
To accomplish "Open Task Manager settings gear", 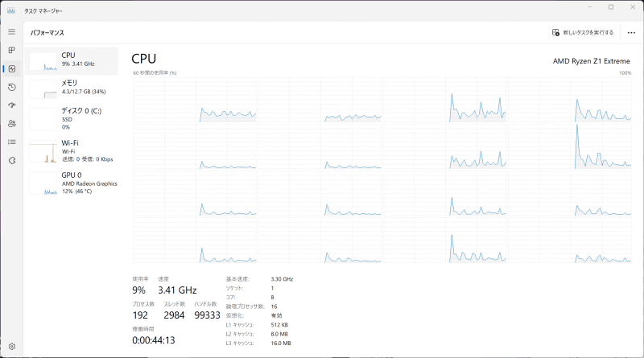I will coord(12,347).
